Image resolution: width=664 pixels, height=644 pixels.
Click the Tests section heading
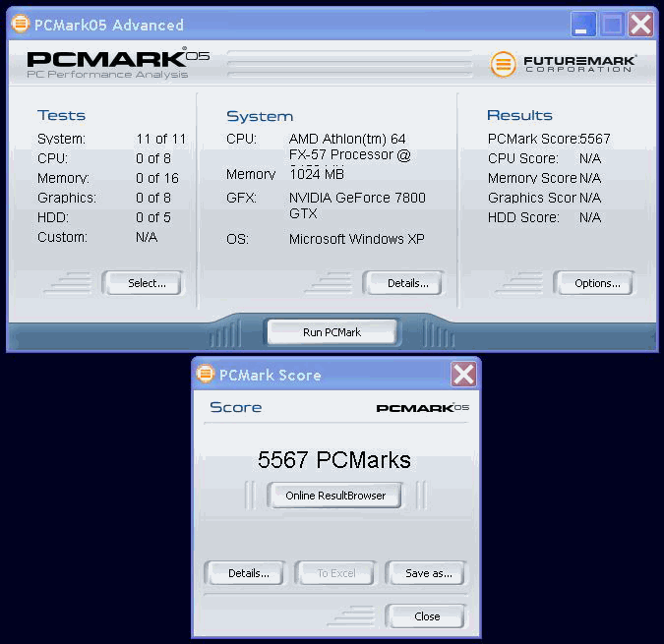(61, 115)
